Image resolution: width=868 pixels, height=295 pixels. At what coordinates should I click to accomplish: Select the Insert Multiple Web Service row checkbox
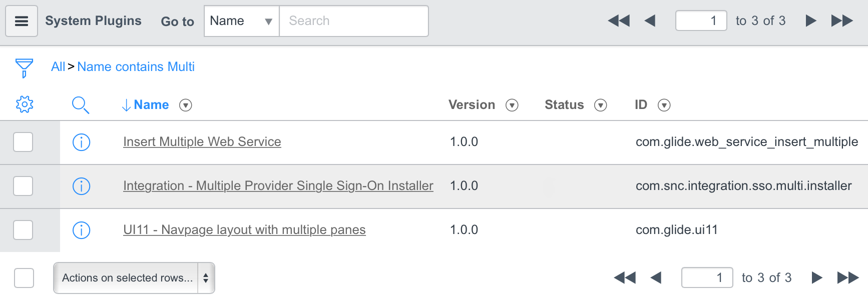(23, 142)
